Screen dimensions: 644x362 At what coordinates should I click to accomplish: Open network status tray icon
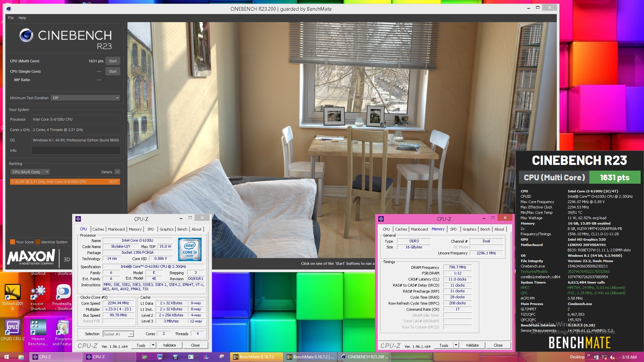pyautogui.click(x=604, y=357)
